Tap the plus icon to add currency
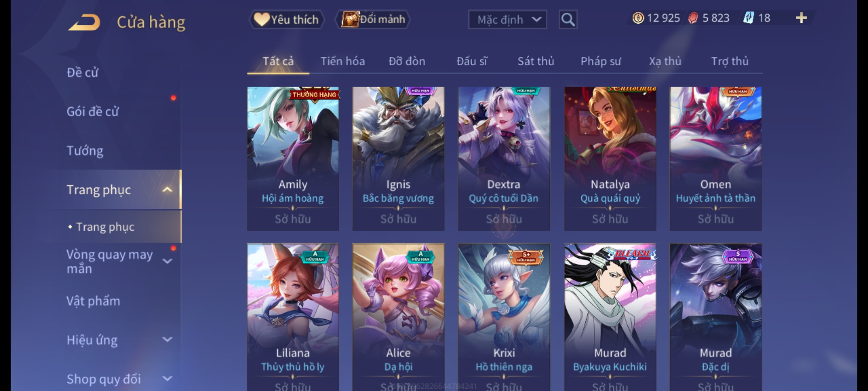 (x=801, y=18)
